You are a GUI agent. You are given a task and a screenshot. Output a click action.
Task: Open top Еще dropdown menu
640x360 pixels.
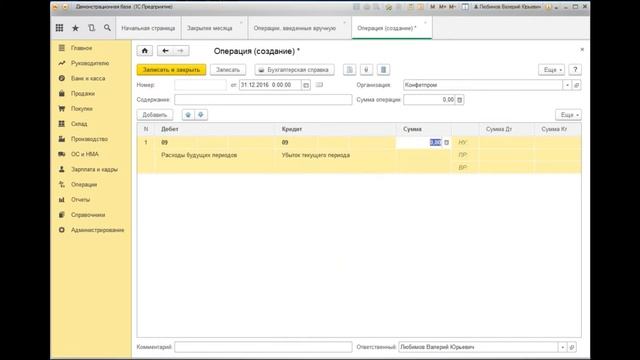pos(552,70)
